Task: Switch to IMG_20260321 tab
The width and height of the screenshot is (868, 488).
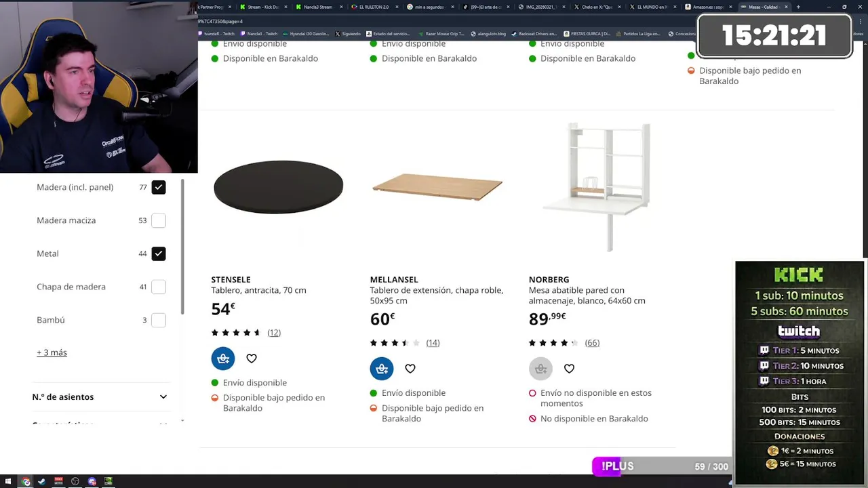Action: [541, 7]
